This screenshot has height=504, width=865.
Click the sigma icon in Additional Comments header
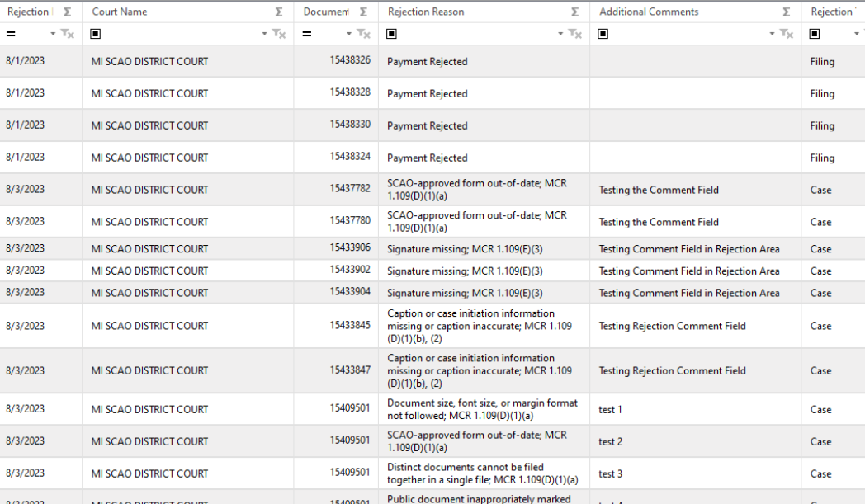tap(787, 12)
